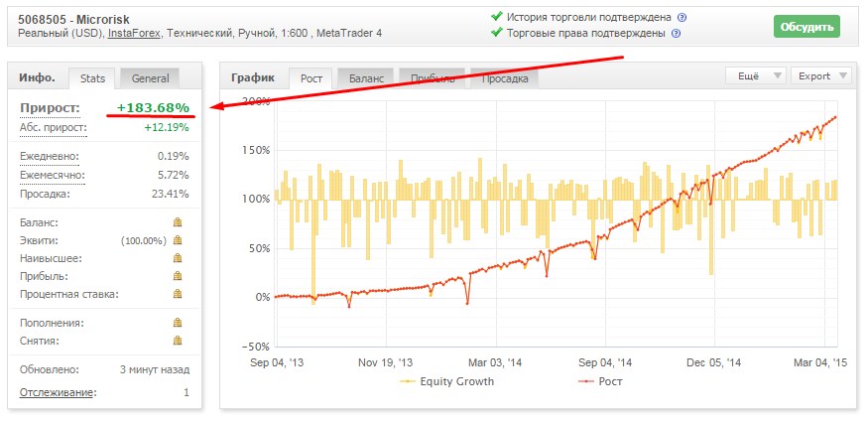The width and height of the screenshot is (868, 422).
Task: Click the lock icon next to Баланс
Action: [x=179, y=222]
